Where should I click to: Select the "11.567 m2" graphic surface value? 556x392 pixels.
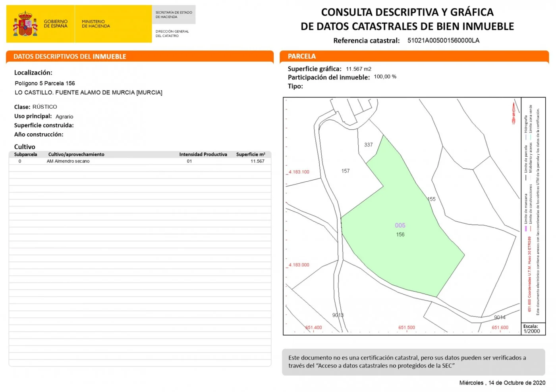(x=359, y=69)
